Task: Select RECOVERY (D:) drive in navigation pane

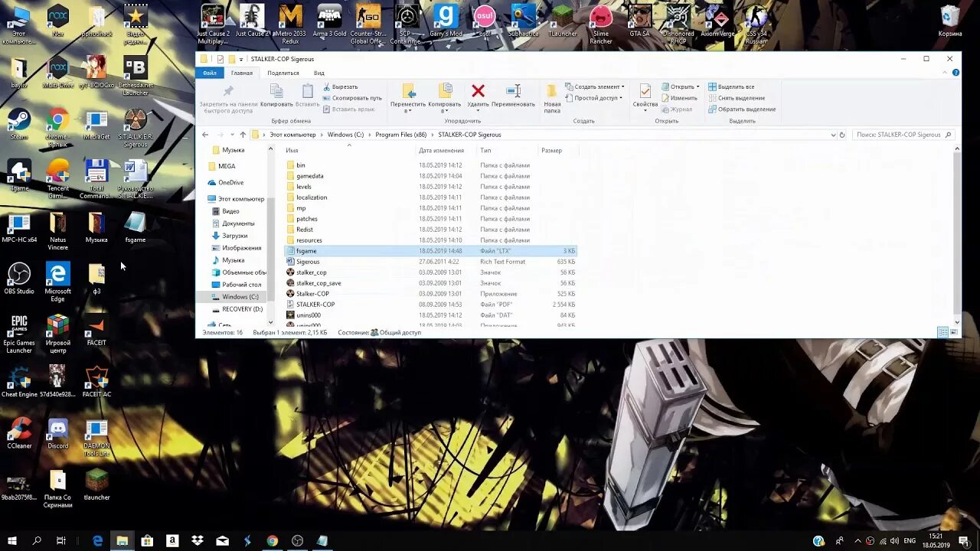Action: point(242,309)
